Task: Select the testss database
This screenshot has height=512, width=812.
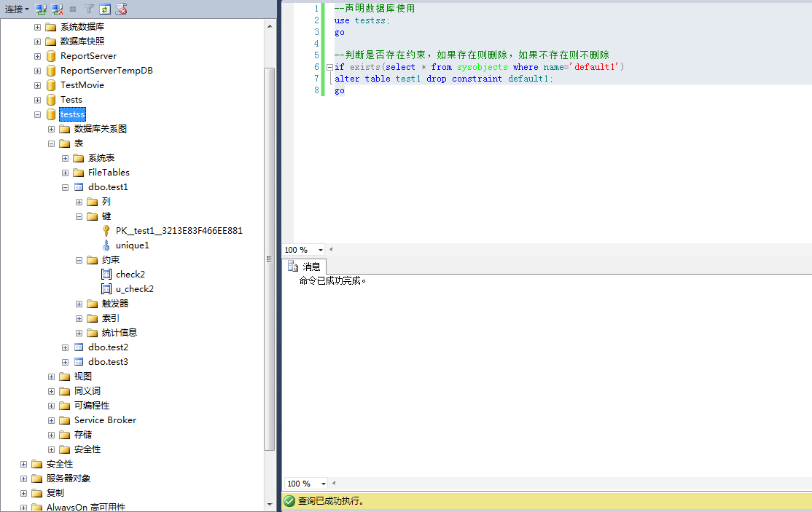Action: (x=72, y=114)
